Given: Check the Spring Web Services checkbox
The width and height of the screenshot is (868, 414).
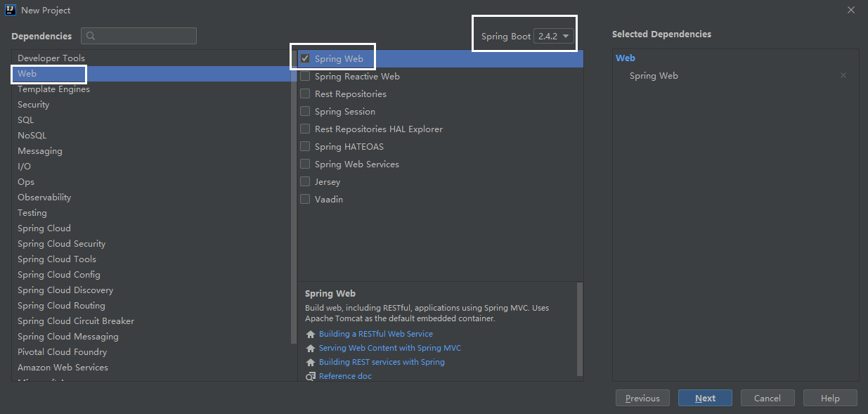Looking at the screenshot, I should point(305,164).
